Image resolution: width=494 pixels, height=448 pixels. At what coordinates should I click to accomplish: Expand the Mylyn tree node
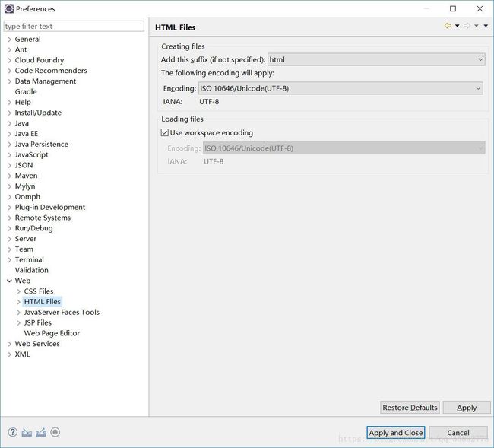tap(9, 186)
